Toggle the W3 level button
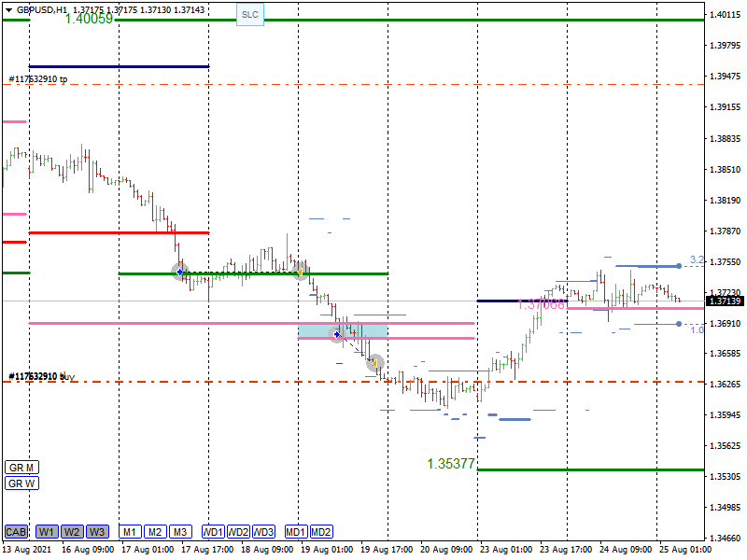The height and width of the screenshot is (560, 747). pos(97,532)
